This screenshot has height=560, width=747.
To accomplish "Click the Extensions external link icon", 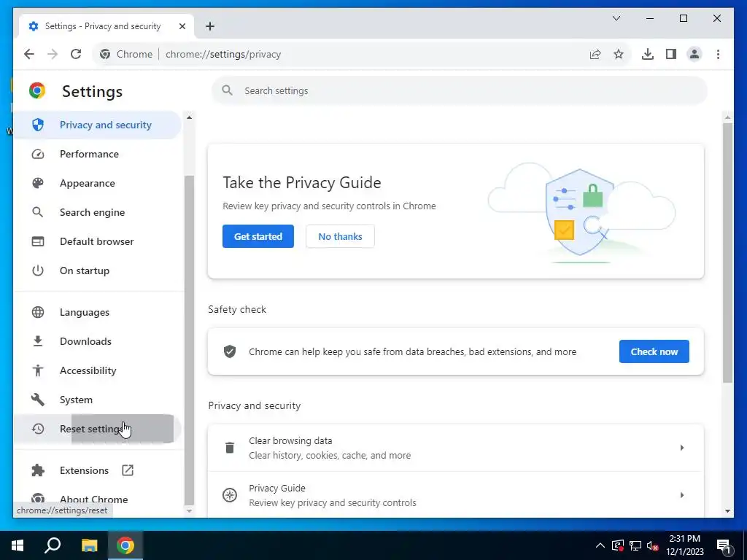I will pos(128,470).
